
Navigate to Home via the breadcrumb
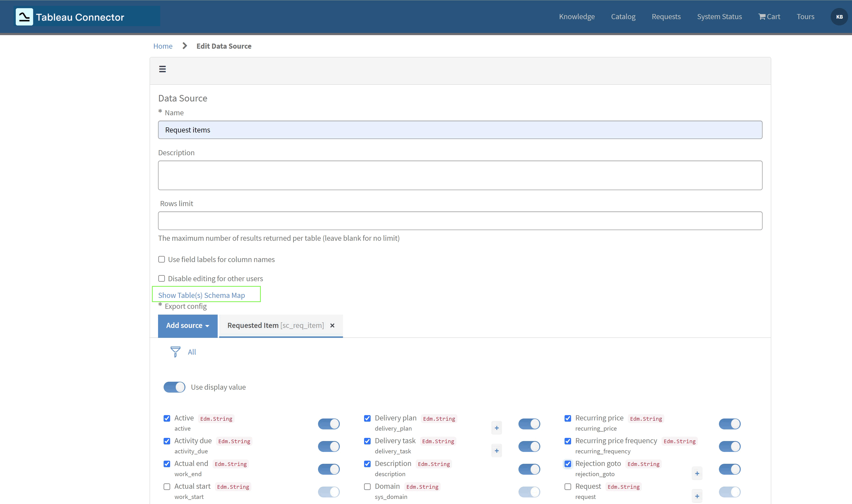[163, 46]
